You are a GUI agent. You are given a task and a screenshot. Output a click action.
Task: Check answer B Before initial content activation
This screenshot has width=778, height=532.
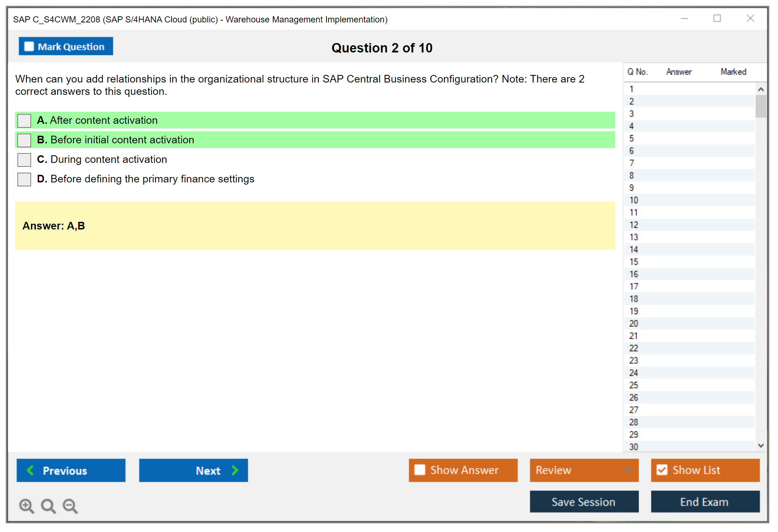[24, 140]
